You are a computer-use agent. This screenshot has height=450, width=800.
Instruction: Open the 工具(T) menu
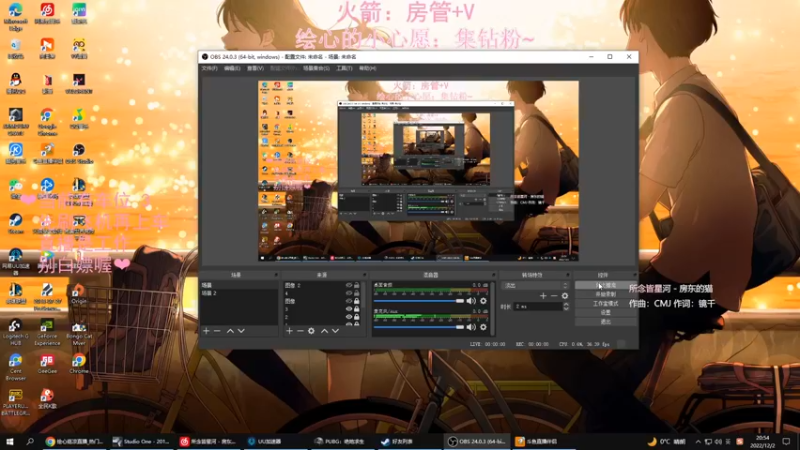point(344,68)
